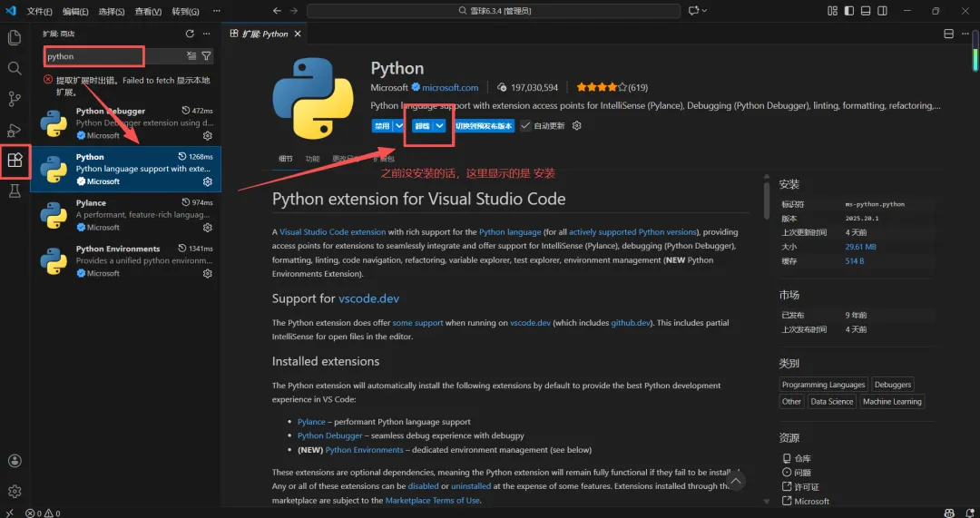The width and height of the screenshot is (980, 518).
Task: Click the Machine Learning category tag
Action: tap(892, 402)
